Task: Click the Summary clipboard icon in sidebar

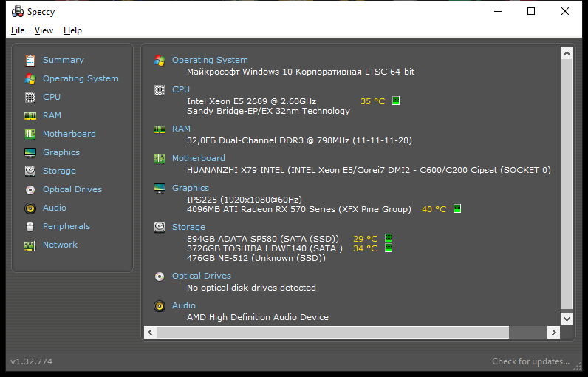Action: pos(30,60)
